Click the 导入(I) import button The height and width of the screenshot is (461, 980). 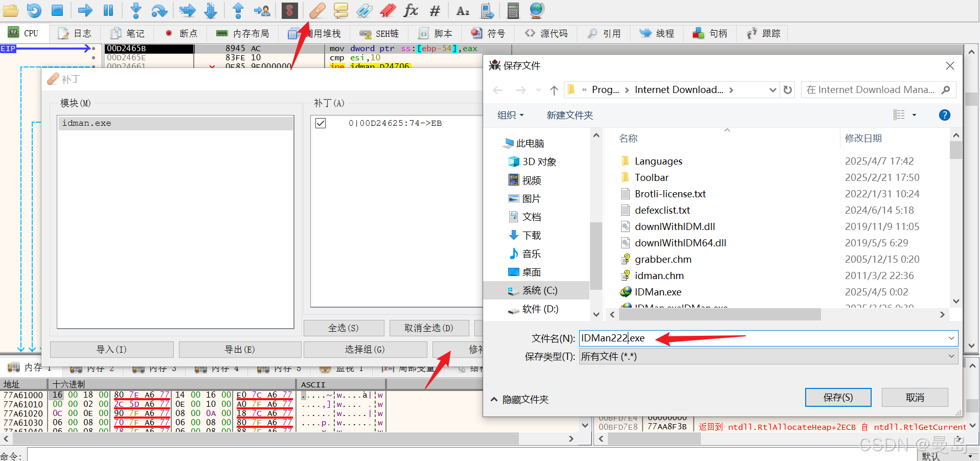click(111, 349)
